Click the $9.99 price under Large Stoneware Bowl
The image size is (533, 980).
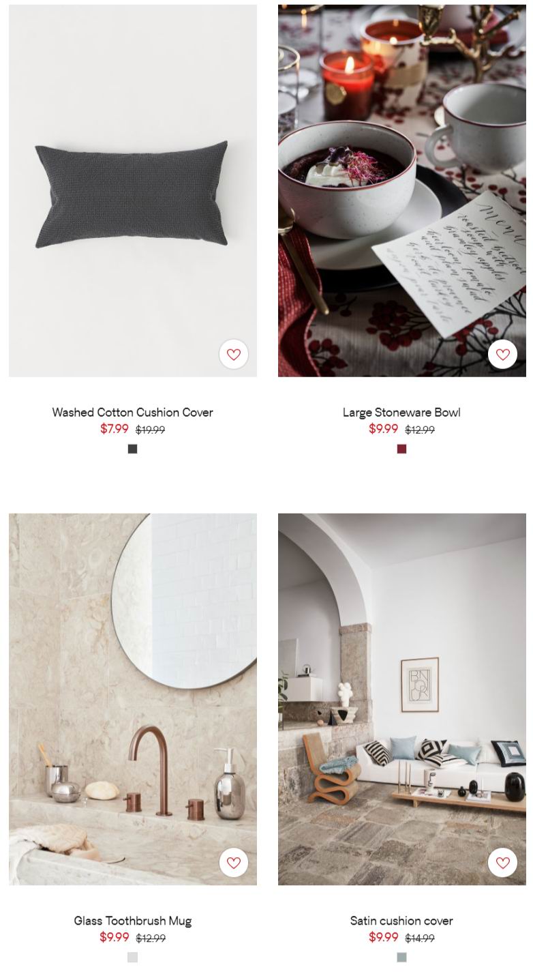point(384,429)
